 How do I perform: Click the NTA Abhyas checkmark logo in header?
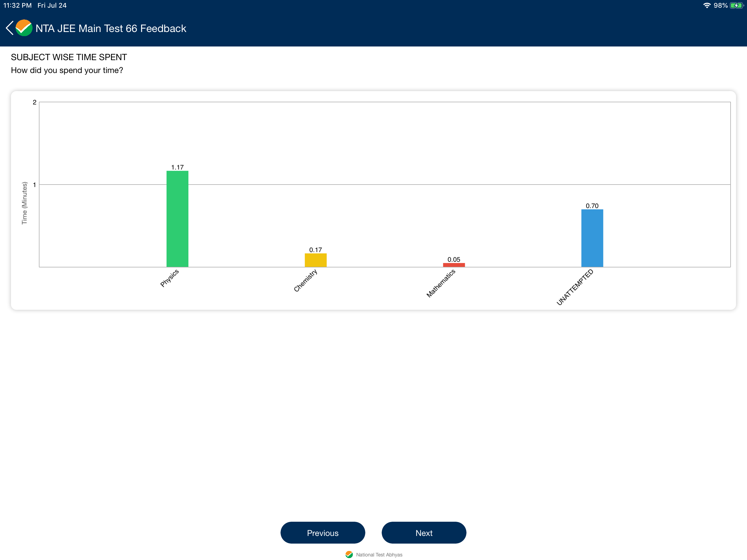coord(24,28)
